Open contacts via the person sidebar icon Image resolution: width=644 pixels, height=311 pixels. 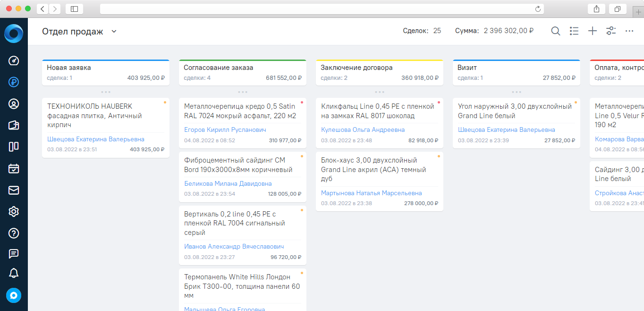coord(13,104)
